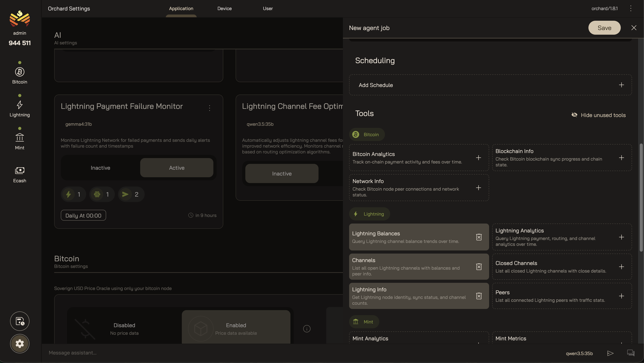Toggle Hide unused tools
Screen dimensions: 644x363
click(x=598, y=115)
